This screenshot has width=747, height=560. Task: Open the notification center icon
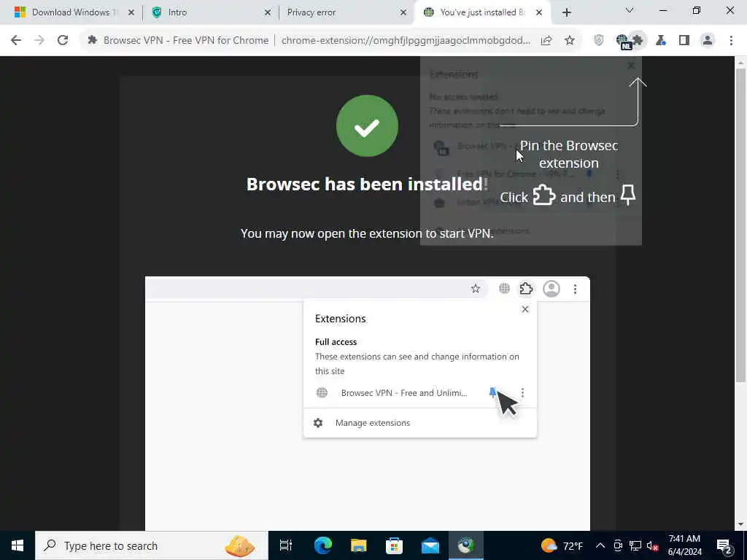[724, 545]
